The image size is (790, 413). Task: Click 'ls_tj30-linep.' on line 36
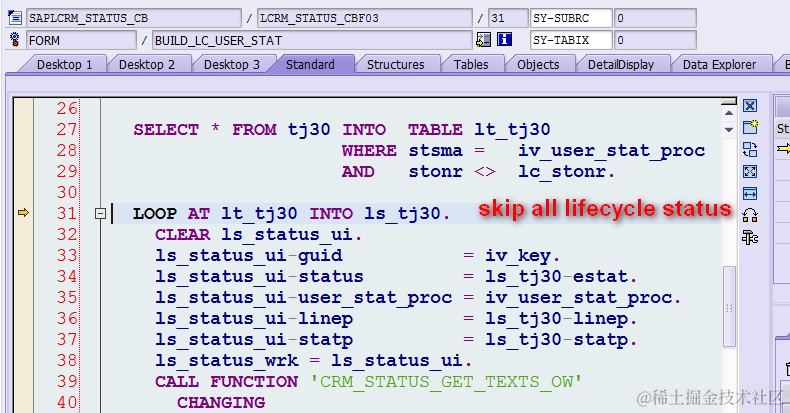[561, 319]
